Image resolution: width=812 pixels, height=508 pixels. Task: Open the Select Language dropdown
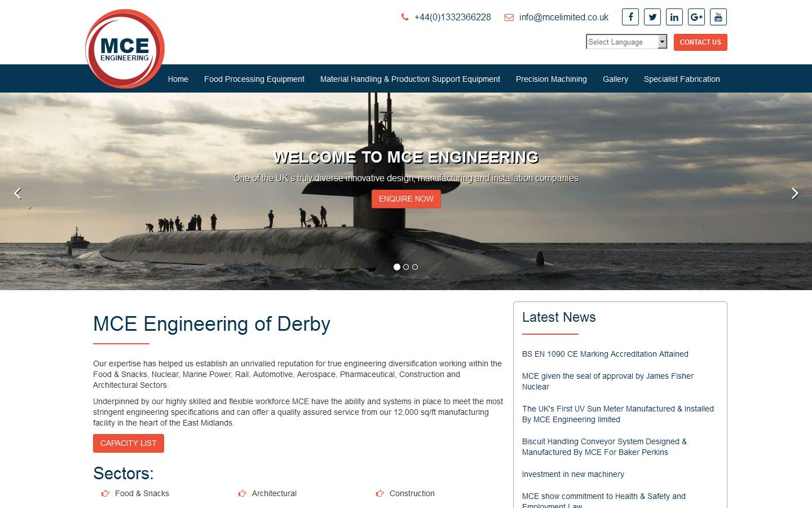626,42
